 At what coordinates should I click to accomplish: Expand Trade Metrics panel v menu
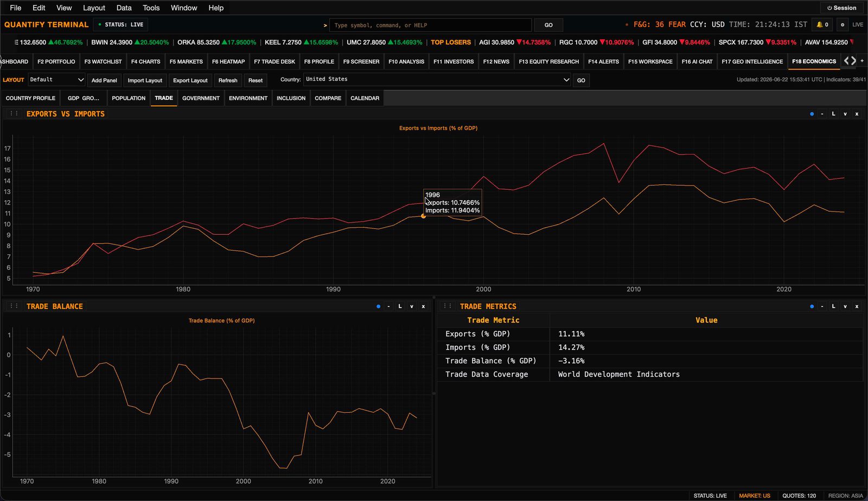845,306
